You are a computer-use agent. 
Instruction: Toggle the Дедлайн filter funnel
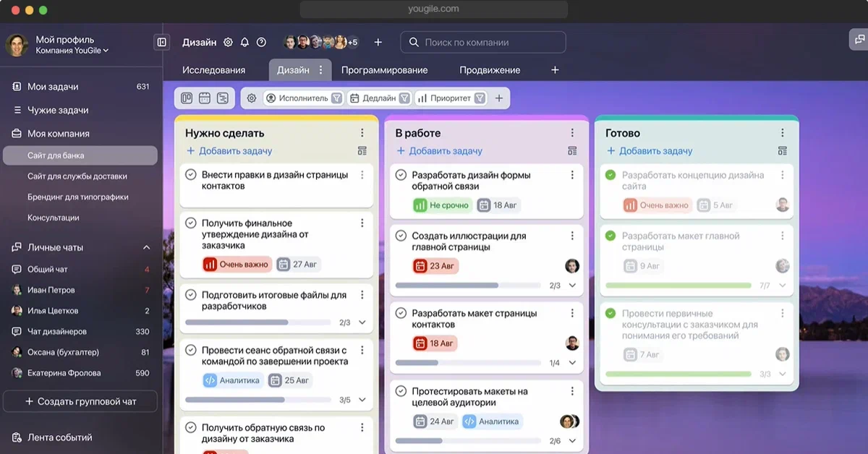(x=404, y=98)
